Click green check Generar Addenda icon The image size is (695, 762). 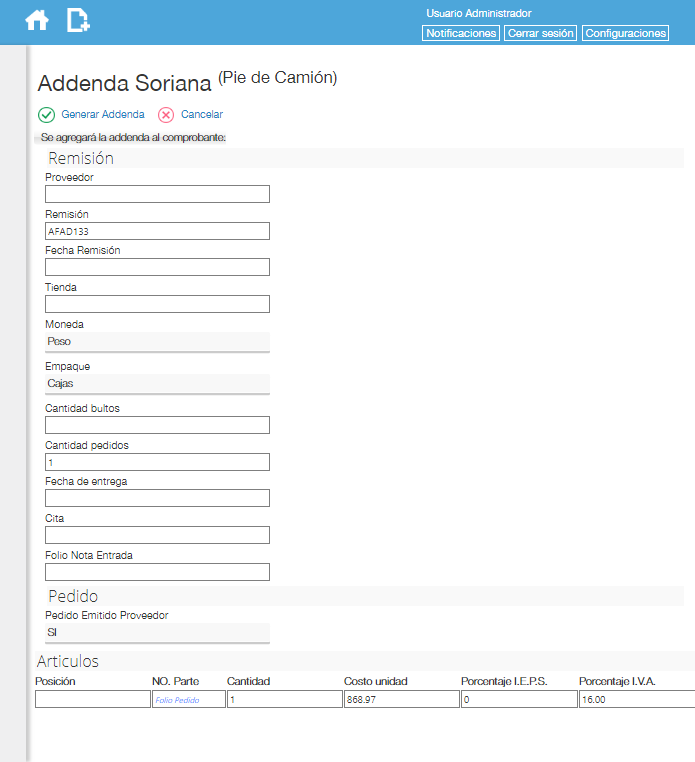tap(46, 115)
